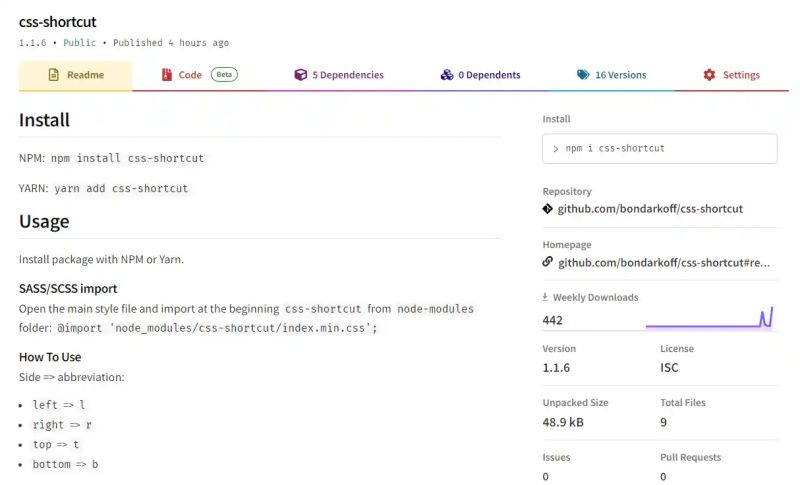Click the npm install css-shortcut code text
Screen dimensions: 800x485
pos(128,158)
